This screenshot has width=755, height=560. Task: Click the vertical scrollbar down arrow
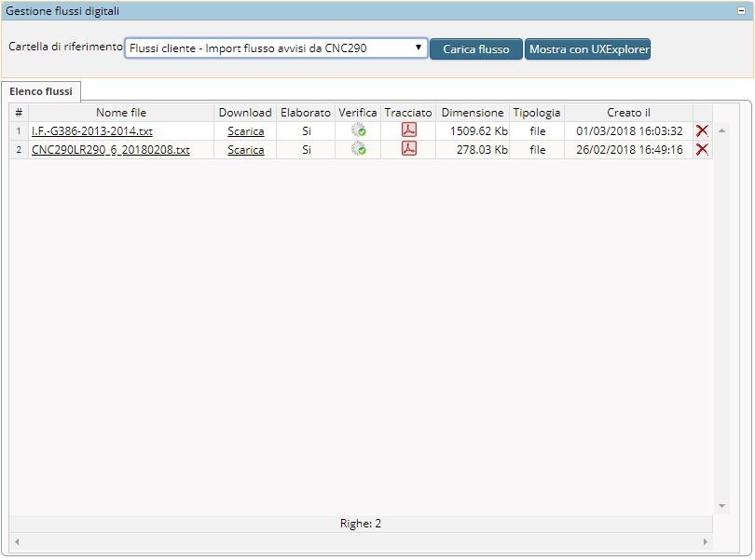[x=722, y=506]
